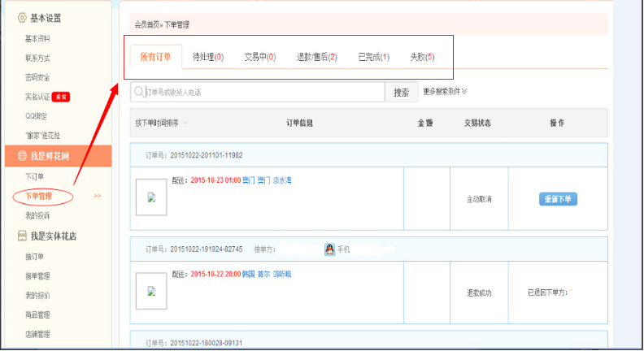Open 商品管理 in the sidebar
Screen dimensions: 644x351
click(x=37, y=315)
